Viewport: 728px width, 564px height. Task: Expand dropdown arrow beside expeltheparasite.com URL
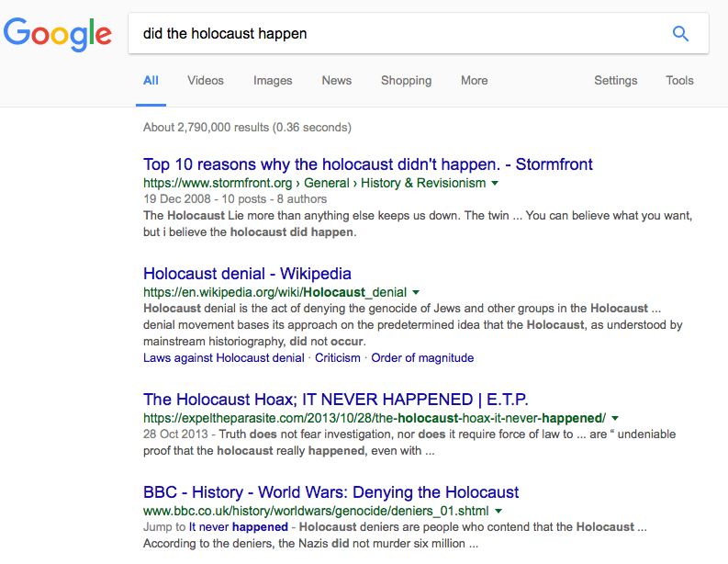[615, 418]
